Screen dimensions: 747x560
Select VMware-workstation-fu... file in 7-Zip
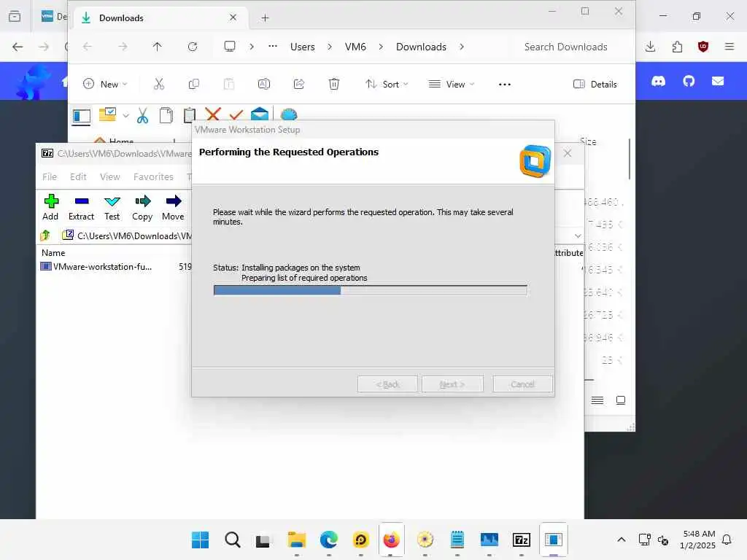96,267
